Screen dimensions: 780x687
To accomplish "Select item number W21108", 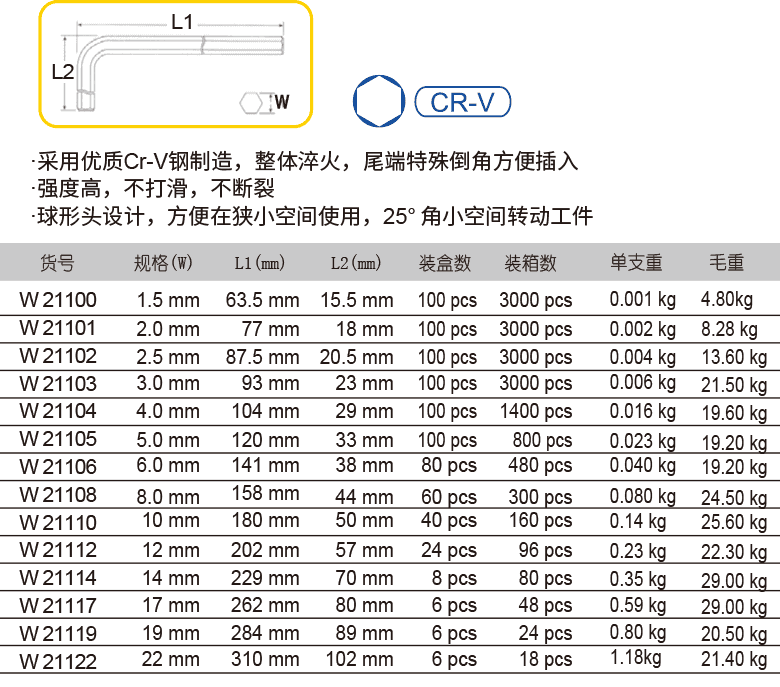I will click(58, 495).
